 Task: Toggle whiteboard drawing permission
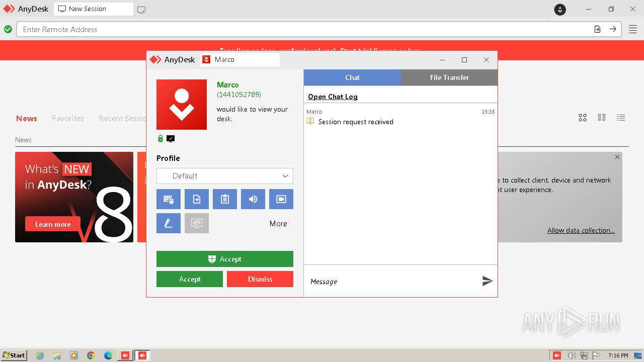click(x=169, y=223)
